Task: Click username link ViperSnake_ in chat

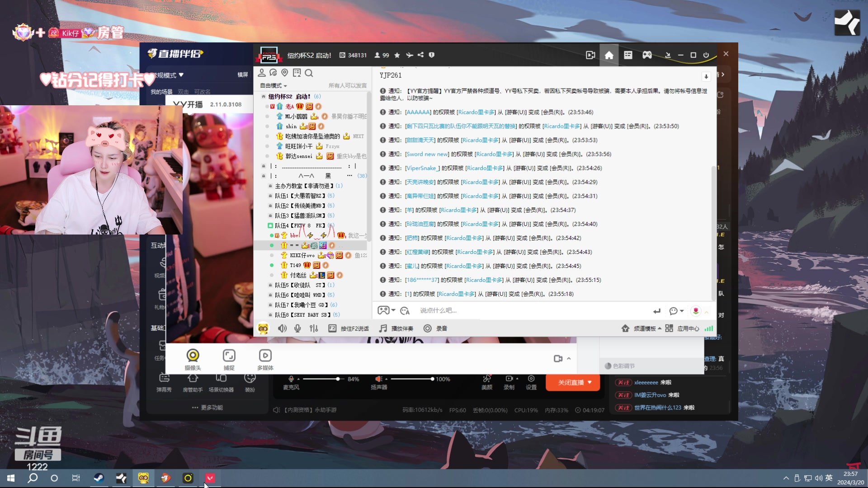Action: [x=422, y=168]
